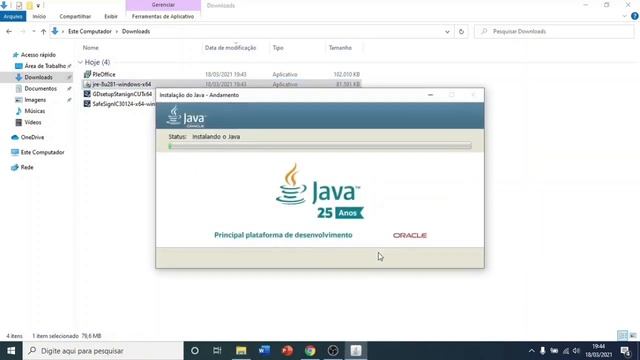Screen dimensions: 640x360
Task: Switch to the Compartilhar ribbon tab
Action: coord(75,16)
